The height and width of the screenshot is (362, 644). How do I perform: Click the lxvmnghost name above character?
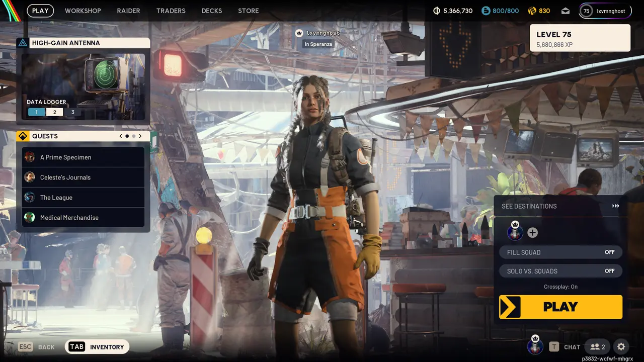323,33
